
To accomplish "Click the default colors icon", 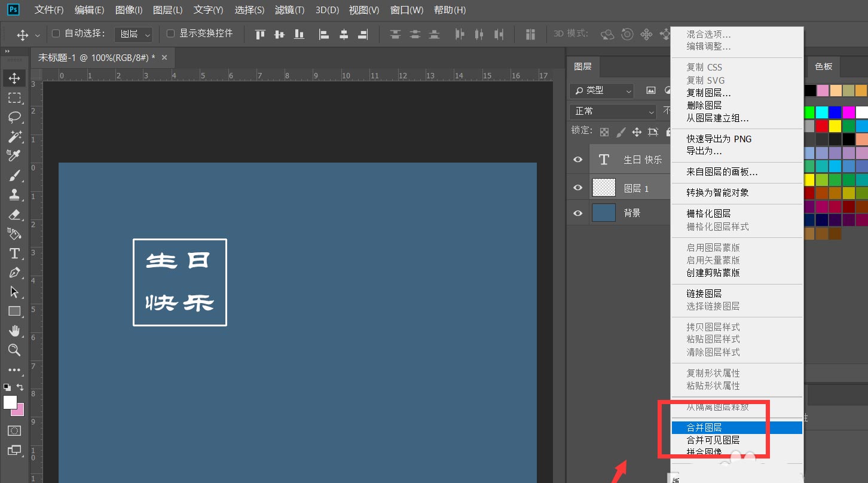I will click(7, 387).
